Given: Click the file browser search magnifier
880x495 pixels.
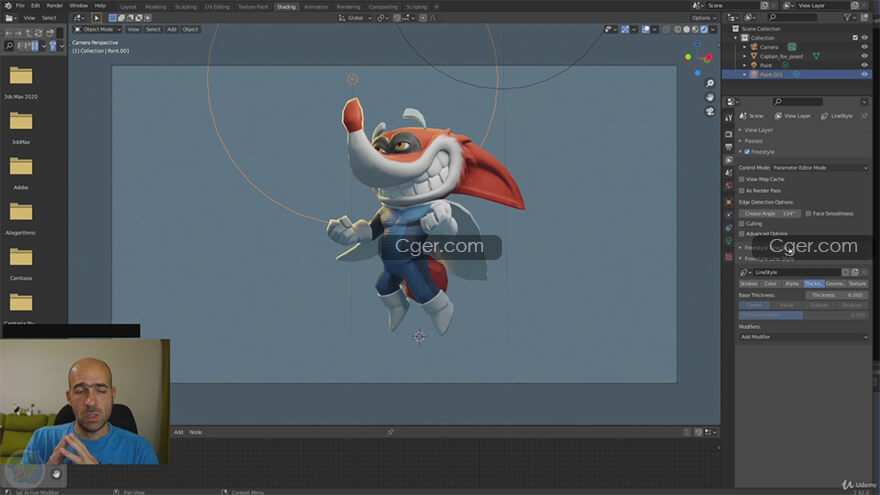Looking at the screenshot, I should click(9, 46).
